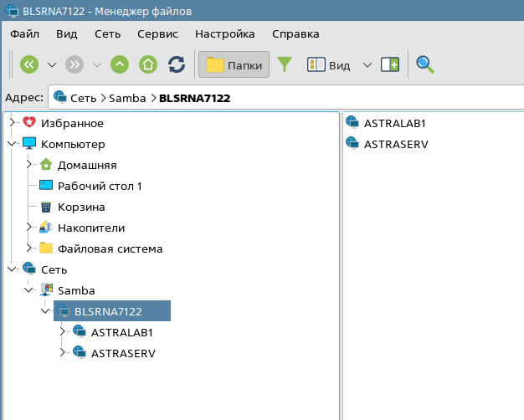Screen dimensions: 524x420
Task: Toggle the Папки folders panel button
Action: [x=234, y=64]
